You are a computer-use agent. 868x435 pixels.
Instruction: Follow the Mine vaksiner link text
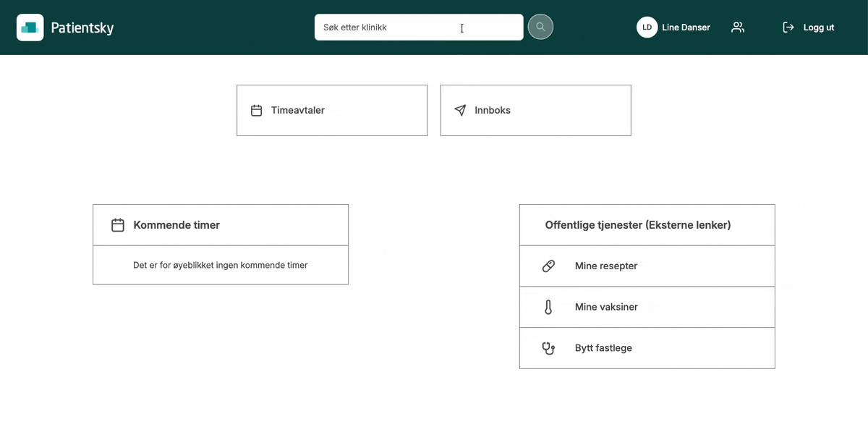click(x=606, y=308)
